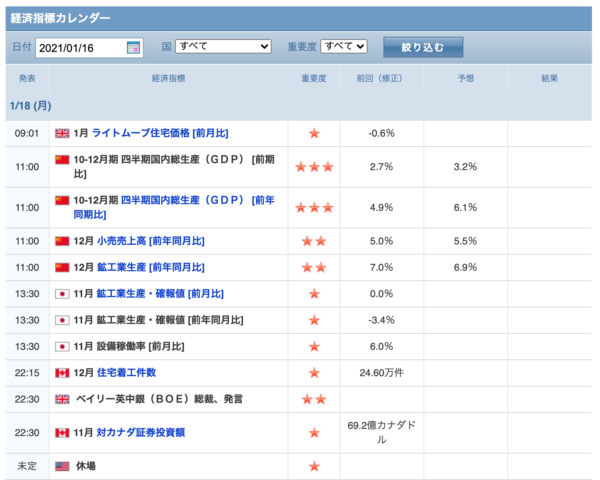Click UK flag in ライトムーブ row
The height and width of the screenshot is (480, 600).
coord(62,133)
